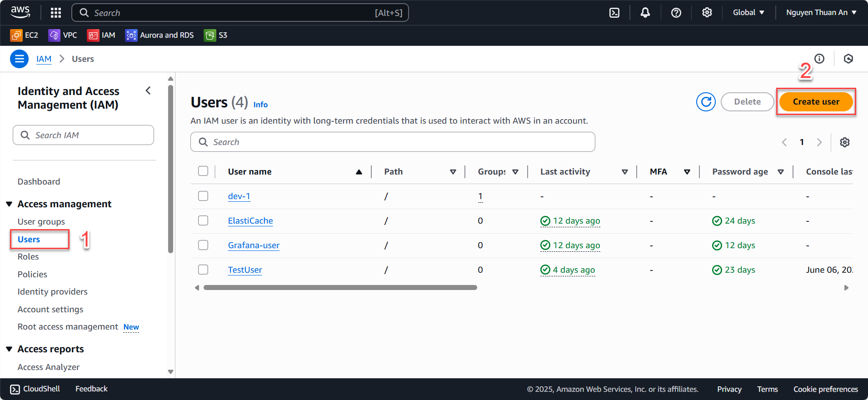Open table preferences gear icon
Image resolution: width=868 pixels, height=400 pixels.
pos(845,142)
